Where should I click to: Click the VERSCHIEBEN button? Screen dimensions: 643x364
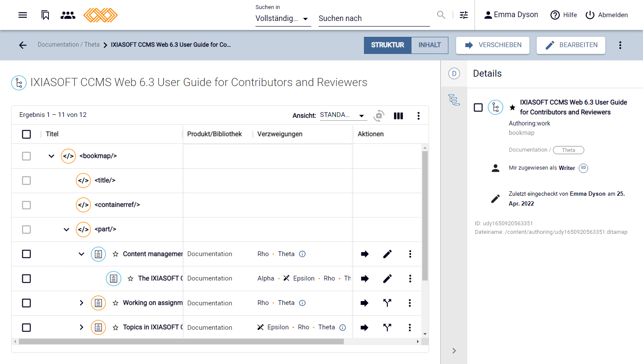[493, 45]
